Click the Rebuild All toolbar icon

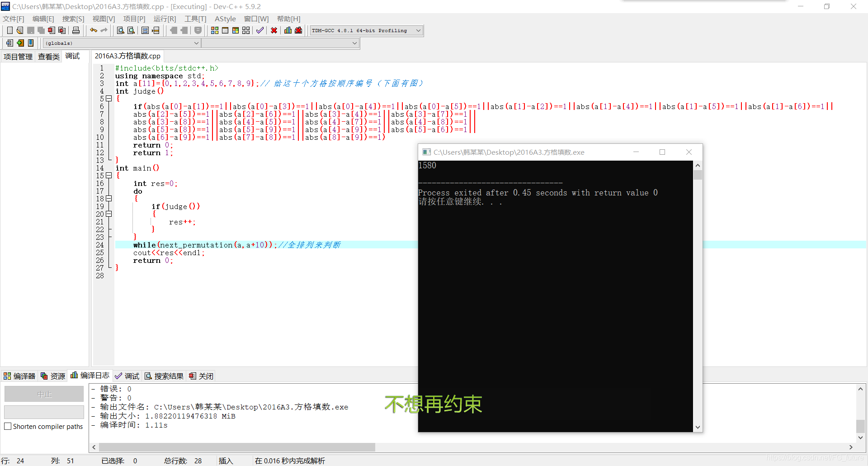pos(246,30)
